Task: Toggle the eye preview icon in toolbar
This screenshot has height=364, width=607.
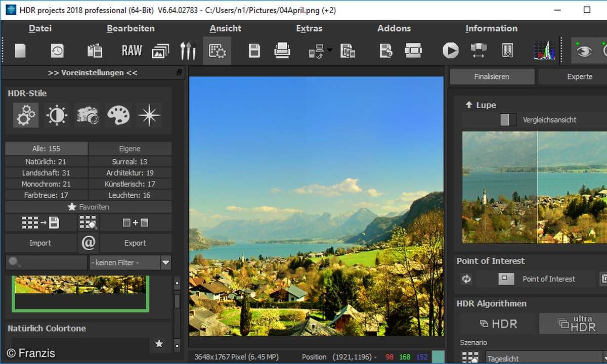Action: (x=584, y=51)
